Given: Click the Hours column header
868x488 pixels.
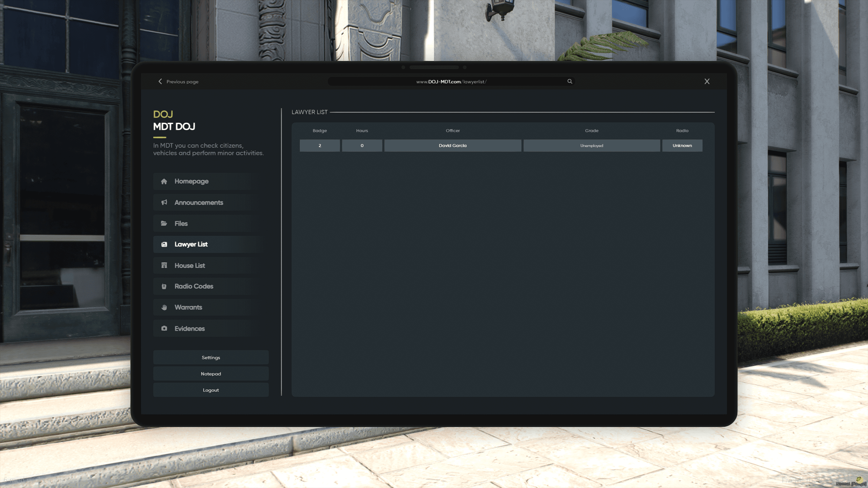Looking at the screenshot, I should [362, 130].
